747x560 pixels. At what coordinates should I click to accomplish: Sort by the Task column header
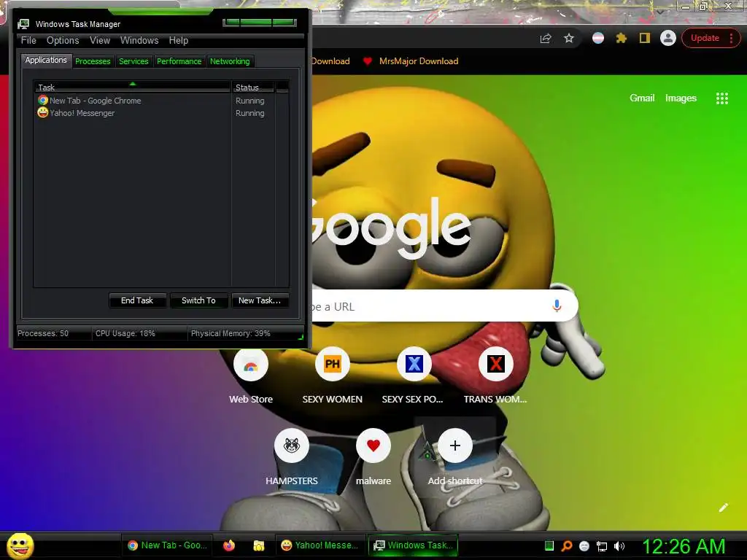(x=133, y=87)
